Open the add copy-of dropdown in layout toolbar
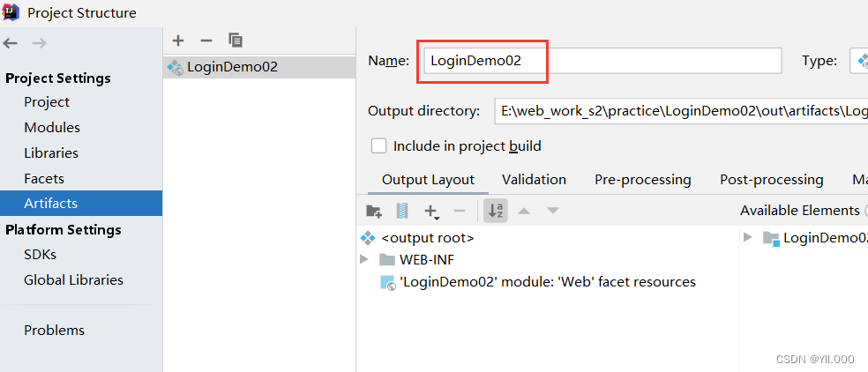The width and height of the screenshot is (868, 372). pos(431,211)
